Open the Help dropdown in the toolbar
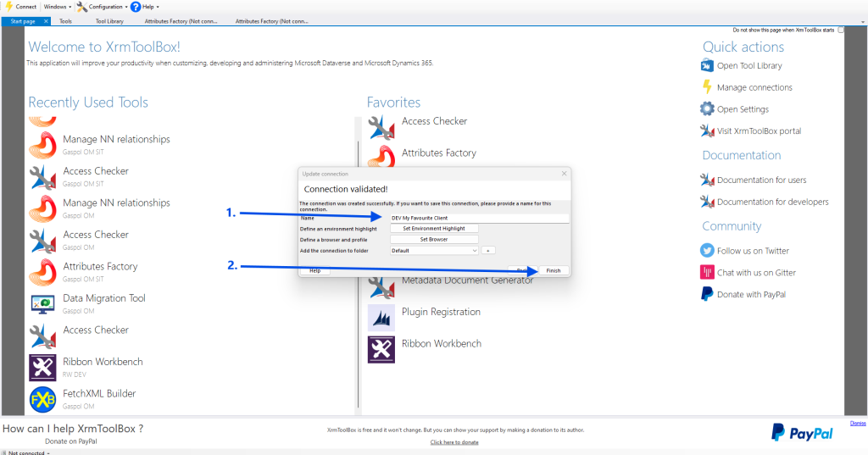 [145, 7]
